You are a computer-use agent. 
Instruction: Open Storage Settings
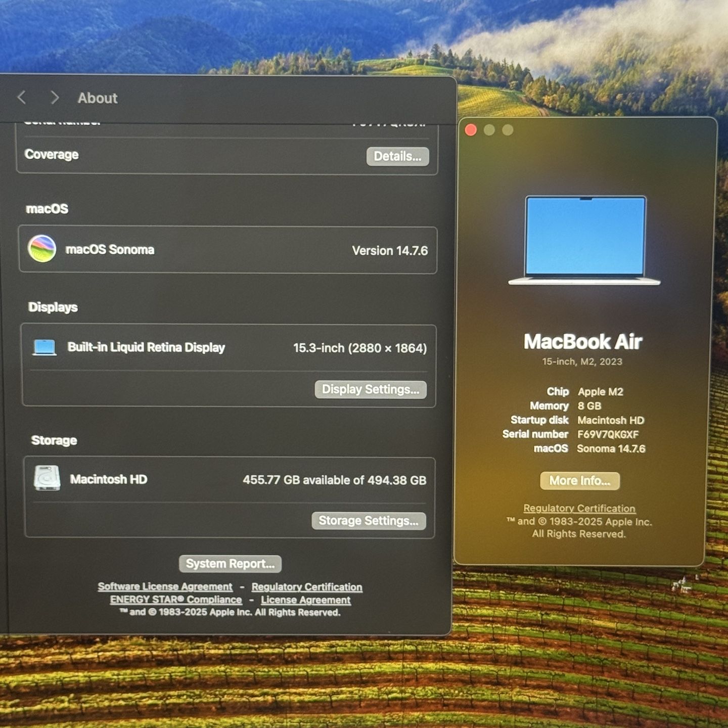pyautogui.click(x=369, y=521)
